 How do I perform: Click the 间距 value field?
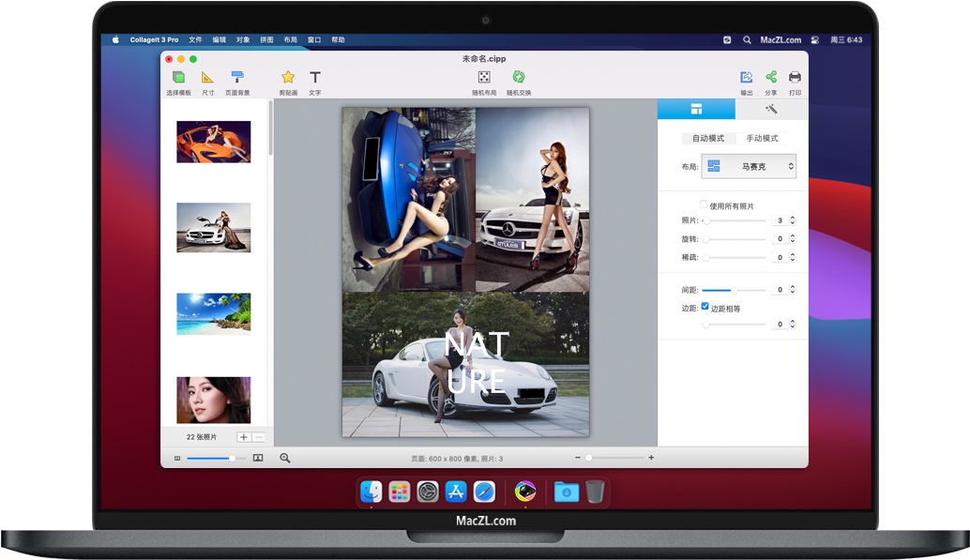click(780, 290)
